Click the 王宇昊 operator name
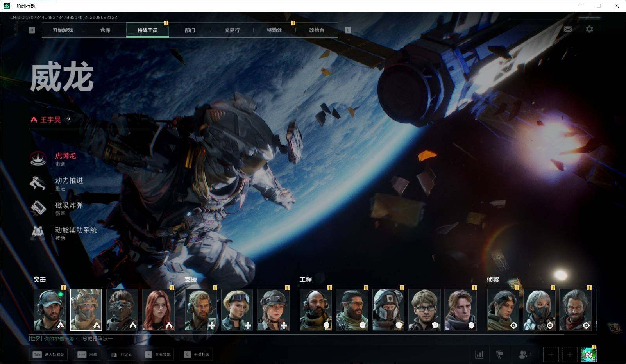626x364 pixels. tap(50, 120)
